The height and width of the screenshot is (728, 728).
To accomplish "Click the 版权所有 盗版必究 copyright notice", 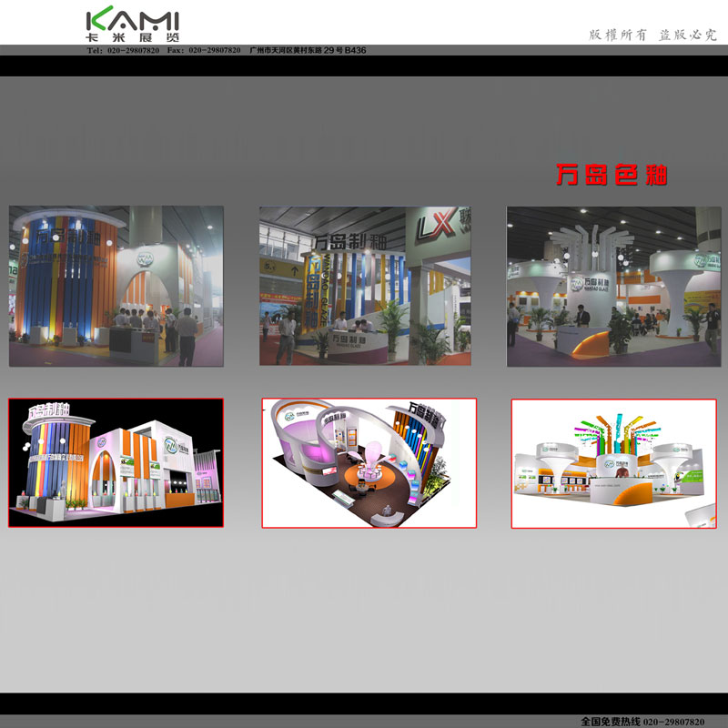I will [653, 35].
